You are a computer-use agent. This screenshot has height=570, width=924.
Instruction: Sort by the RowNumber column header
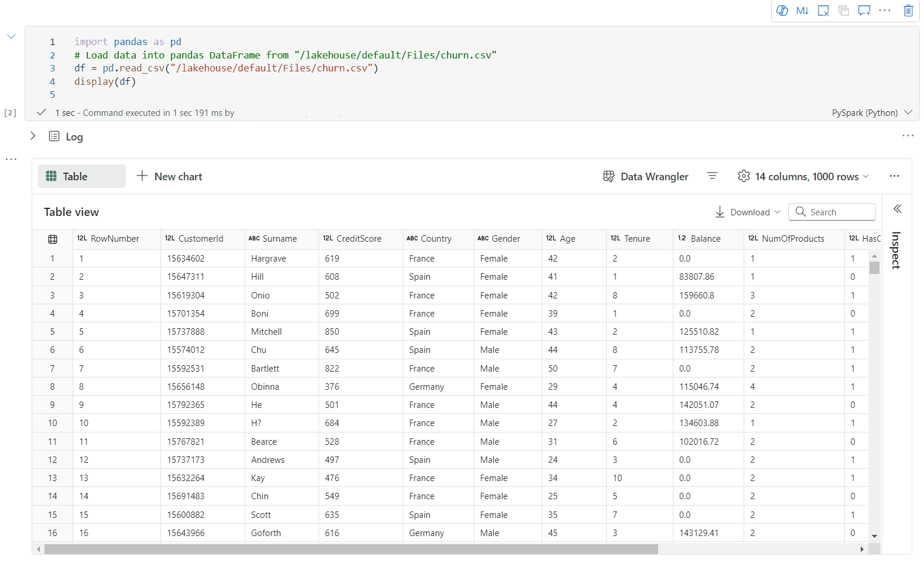pos(117,239)
